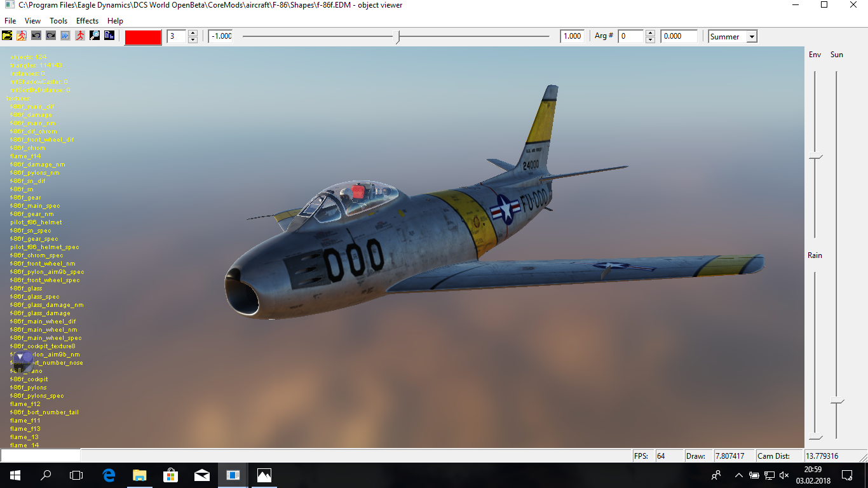
Task: Click the undo arrow toolbar icon
Action: 36,36
